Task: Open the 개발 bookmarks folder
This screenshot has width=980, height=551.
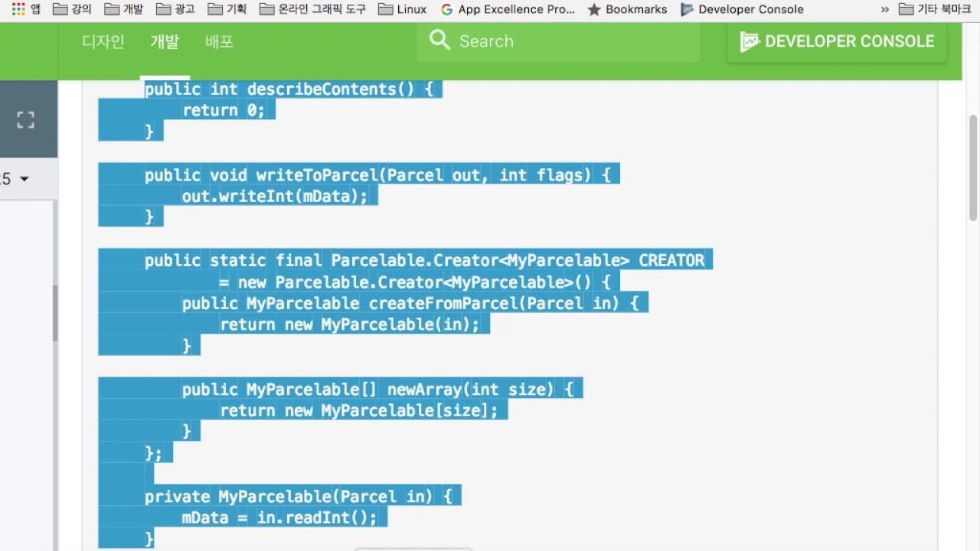Action: point(124,9)
